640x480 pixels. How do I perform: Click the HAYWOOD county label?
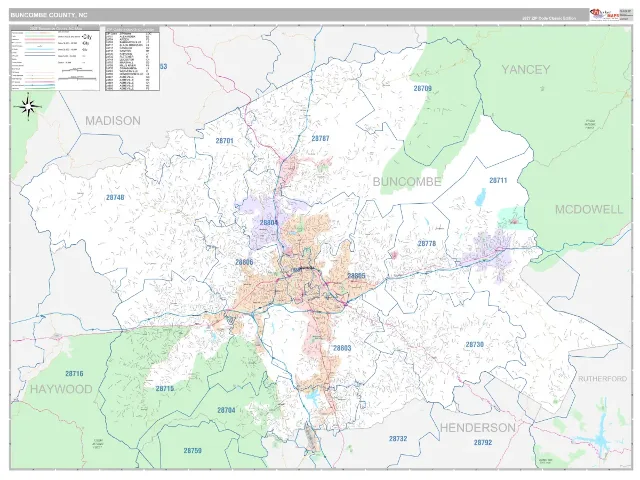[61, 389]
